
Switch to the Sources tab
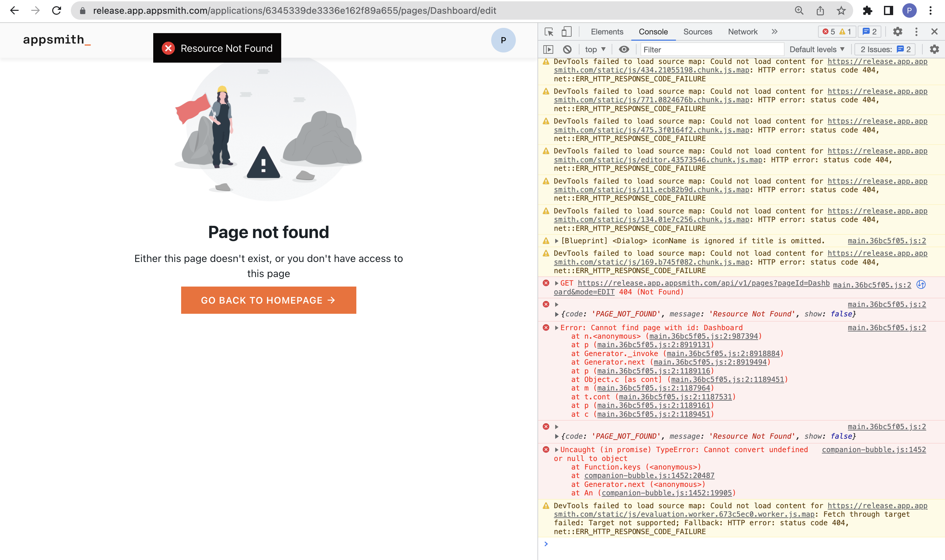pos(698,32)
